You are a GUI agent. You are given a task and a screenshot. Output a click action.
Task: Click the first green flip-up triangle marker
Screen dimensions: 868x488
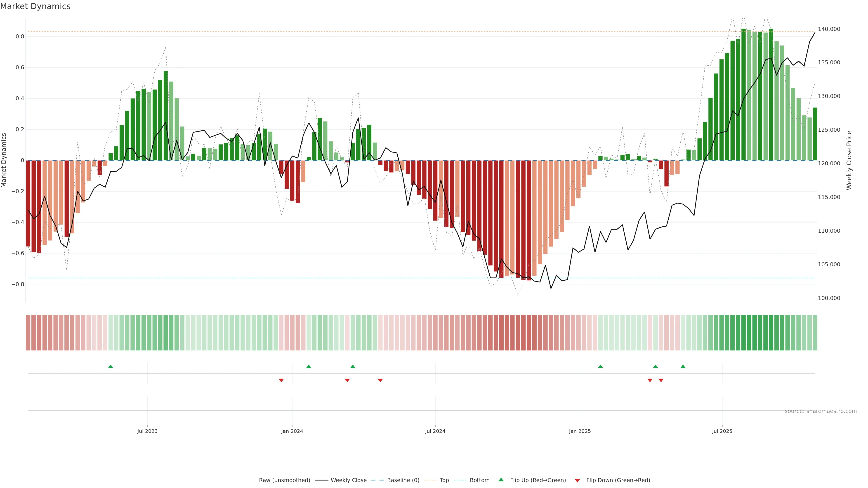[x=111, y=366]
